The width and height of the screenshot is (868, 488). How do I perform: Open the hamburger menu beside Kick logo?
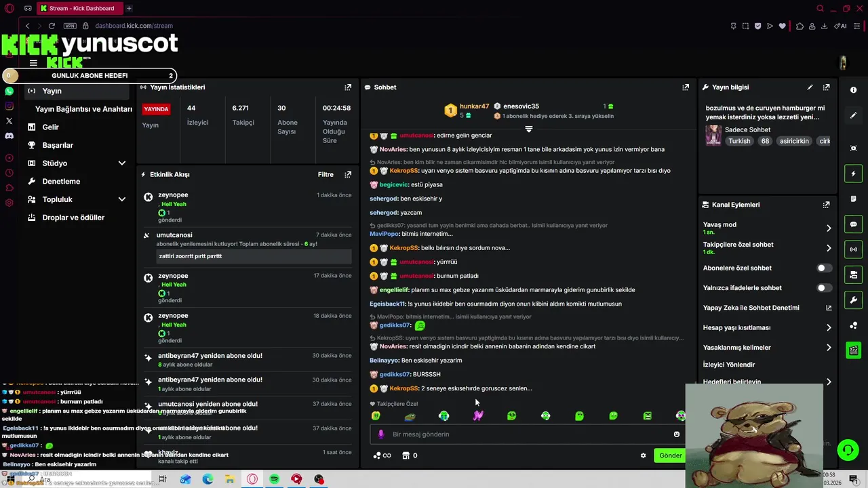pos(33,63)
